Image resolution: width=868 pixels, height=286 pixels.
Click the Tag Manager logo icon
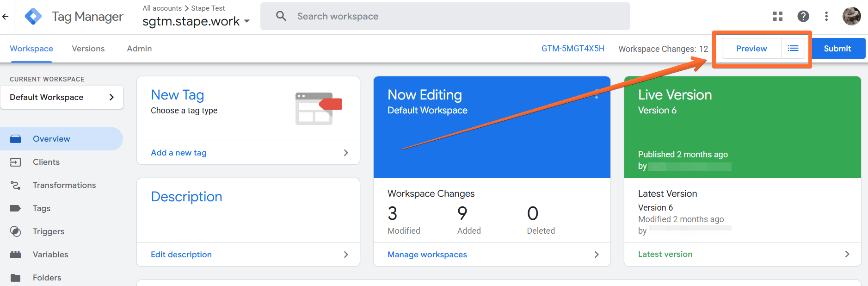pos(33,17)
